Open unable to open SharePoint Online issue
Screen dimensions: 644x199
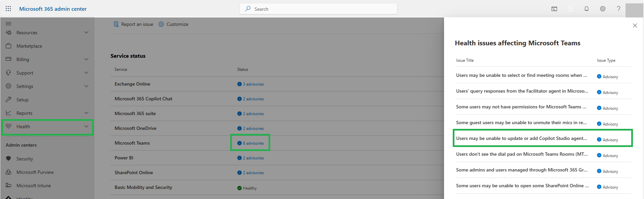tap(522, 186)
